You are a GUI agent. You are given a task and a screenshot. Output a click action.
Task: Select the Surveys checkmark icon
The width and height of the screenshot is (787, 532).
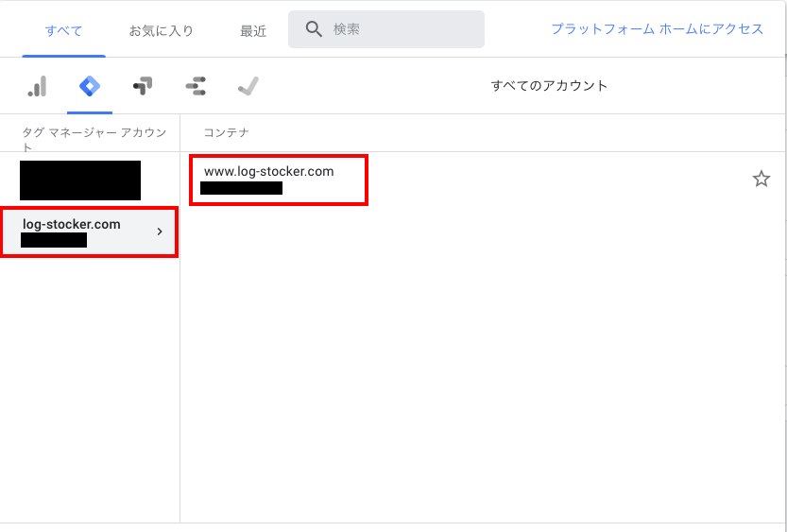pos(248,86)
